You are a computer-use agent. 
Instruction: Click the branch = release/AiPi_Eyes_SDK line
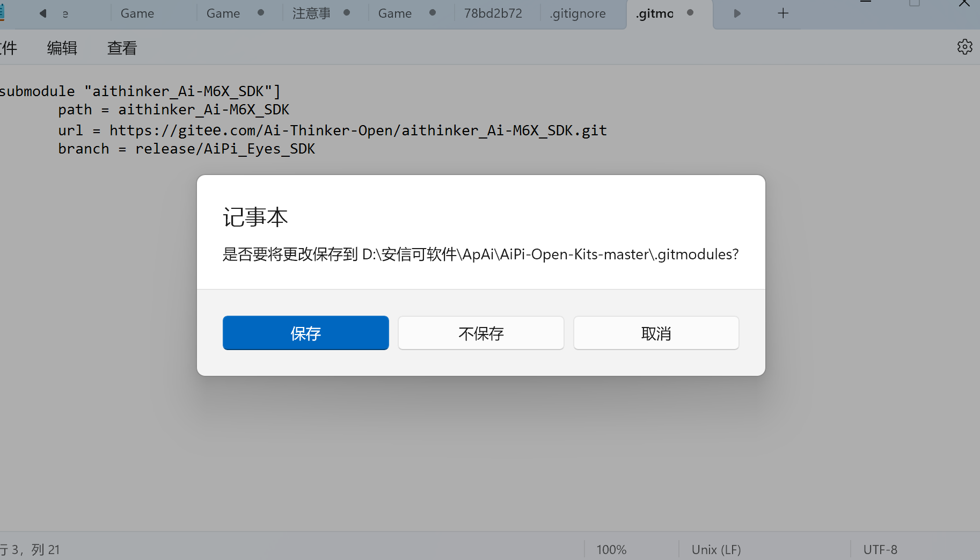[x=186, y=149]
